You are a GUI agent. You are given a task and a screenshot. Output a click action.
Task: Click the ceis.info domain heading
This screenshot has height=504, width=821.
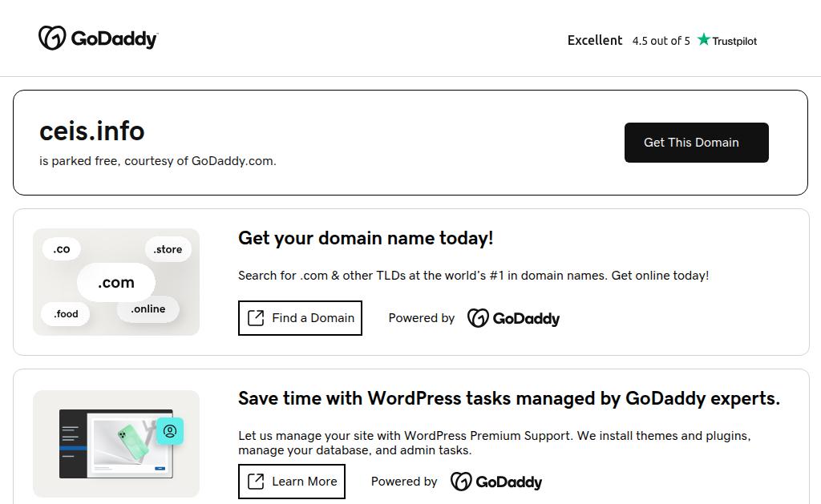coord(92,131)
